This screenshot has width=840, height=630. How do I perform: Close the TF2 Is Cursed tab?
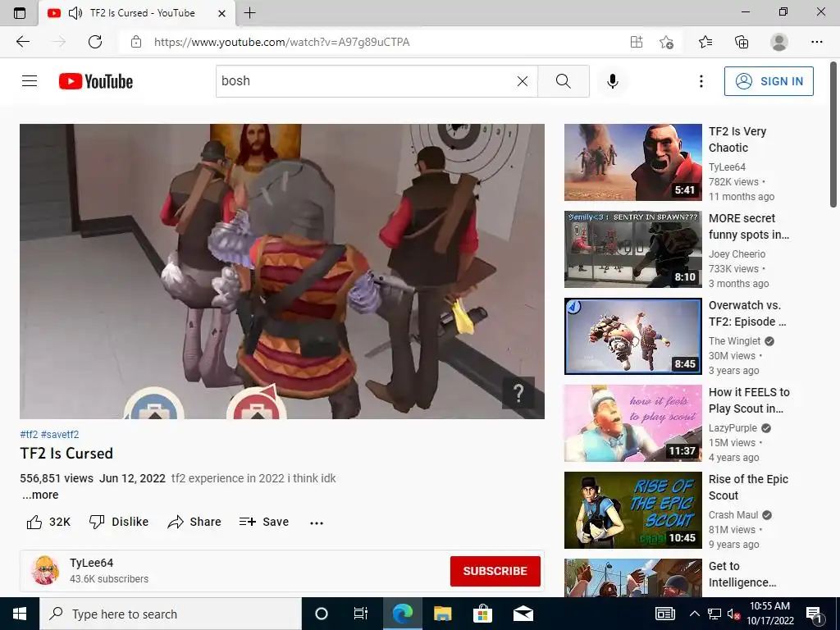tap(221, 13)
